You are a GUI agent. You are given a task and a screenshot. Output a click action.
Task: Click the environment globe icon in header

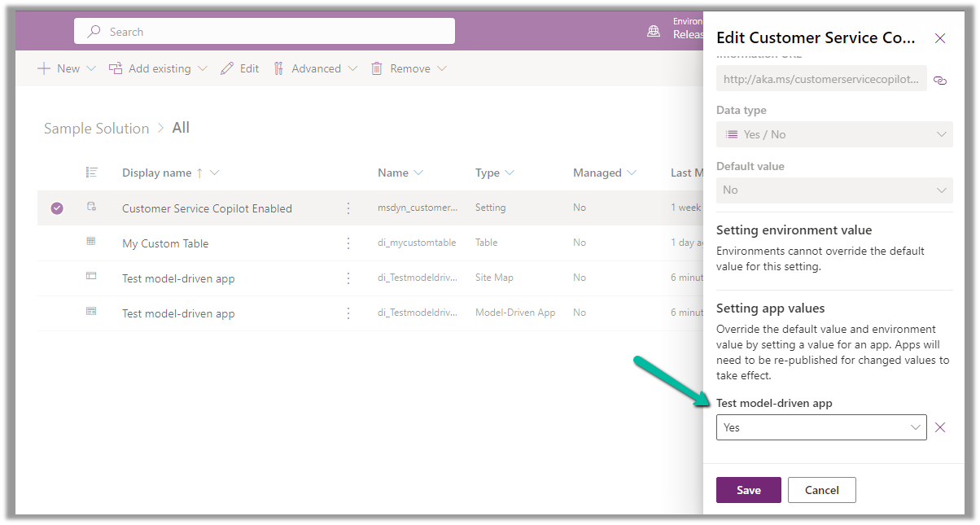(653, 32)
